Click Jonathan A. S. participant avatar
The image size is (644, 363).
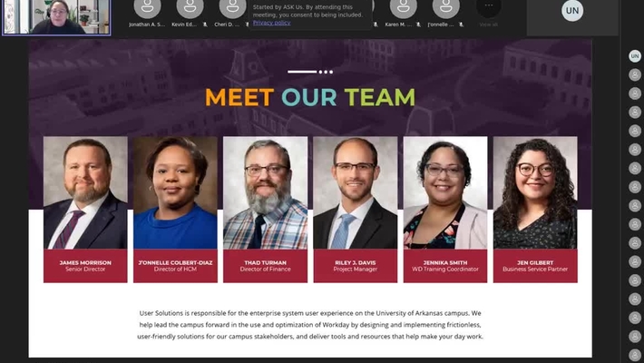click(x=147, y=9)
